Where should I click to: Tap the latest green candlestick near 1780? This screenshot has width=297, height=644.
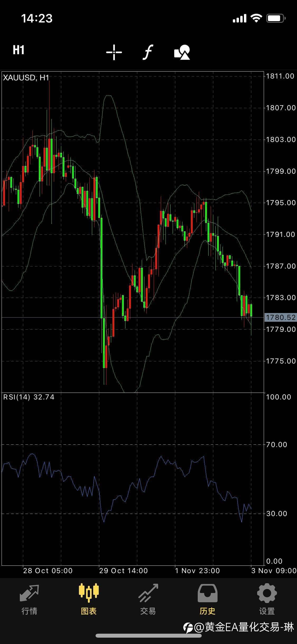tap(251, 311)
